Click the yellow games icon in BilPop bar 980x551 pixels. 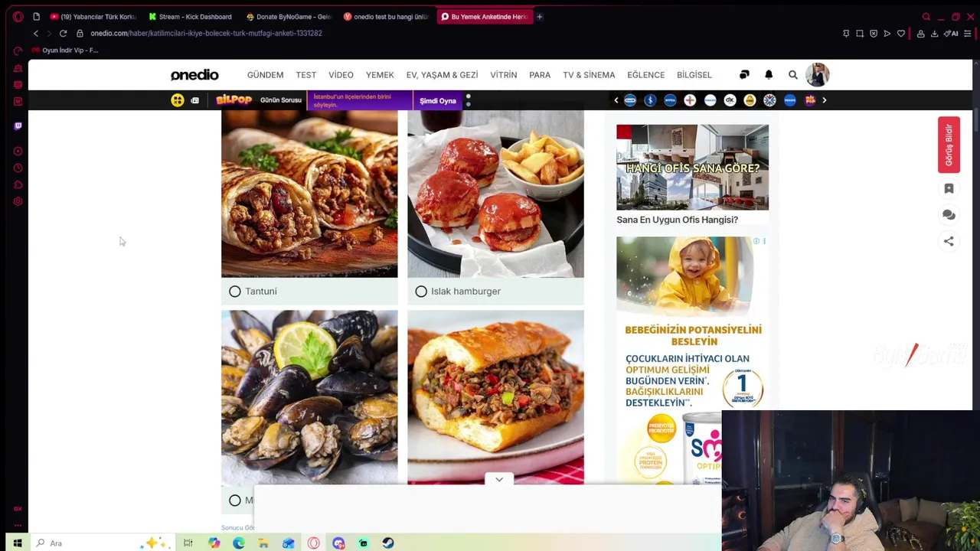click(178, 100)
